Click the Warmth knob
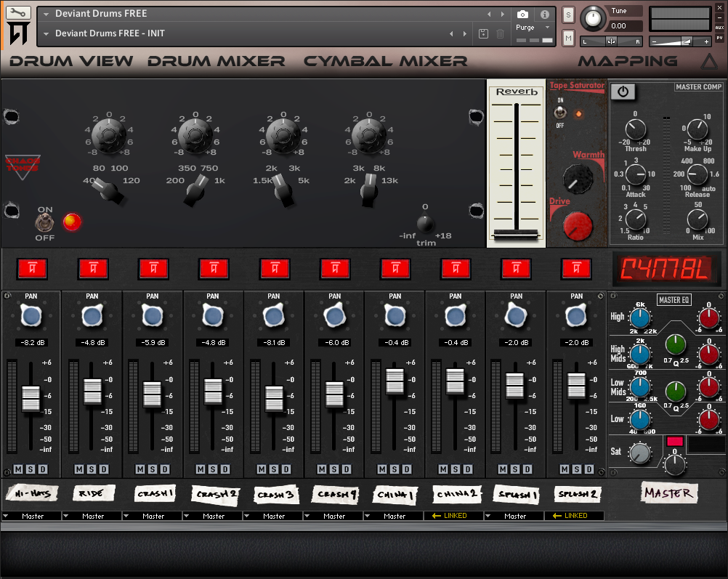 click(578, 179)
